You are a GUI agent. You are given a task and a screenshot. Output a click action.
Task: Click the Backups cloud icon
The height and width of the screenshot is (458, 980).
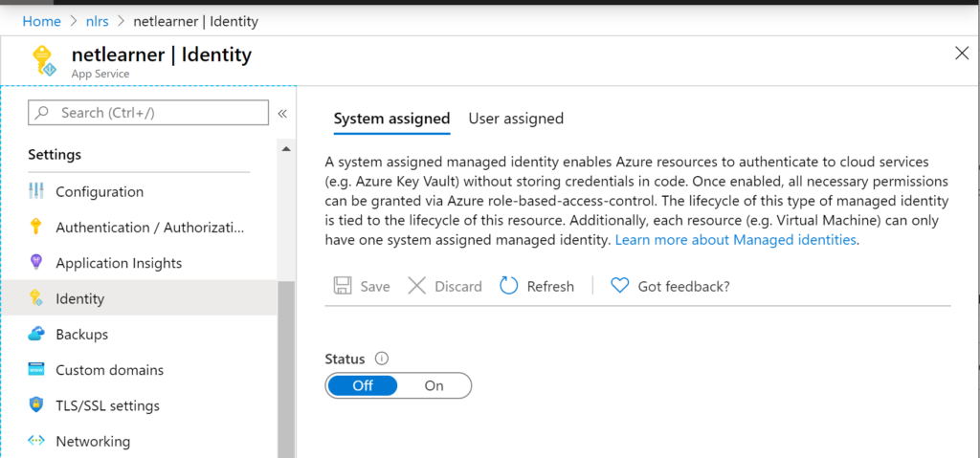[x=36, y=334]
